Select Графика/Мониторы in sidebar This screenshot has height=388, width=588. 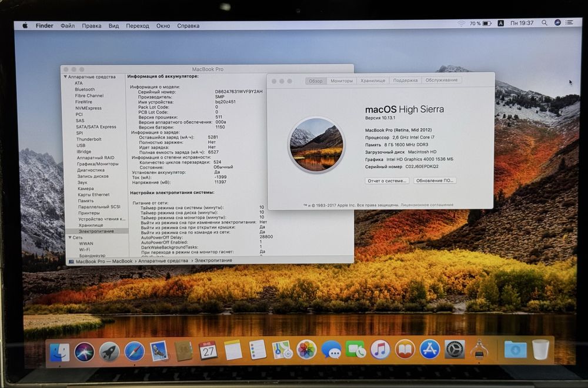(x=98, y=164)
